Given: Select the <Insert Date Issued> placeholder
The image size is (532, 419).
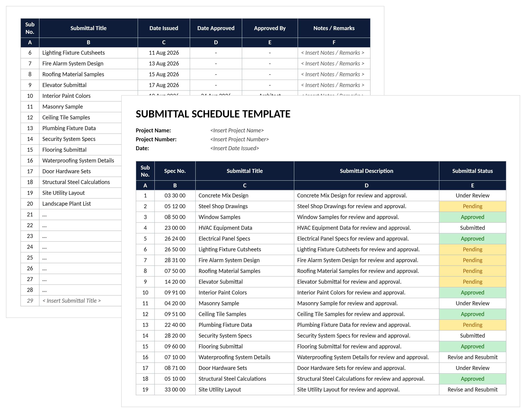Looking at the screenshot, I should click(x=234, y=148).
